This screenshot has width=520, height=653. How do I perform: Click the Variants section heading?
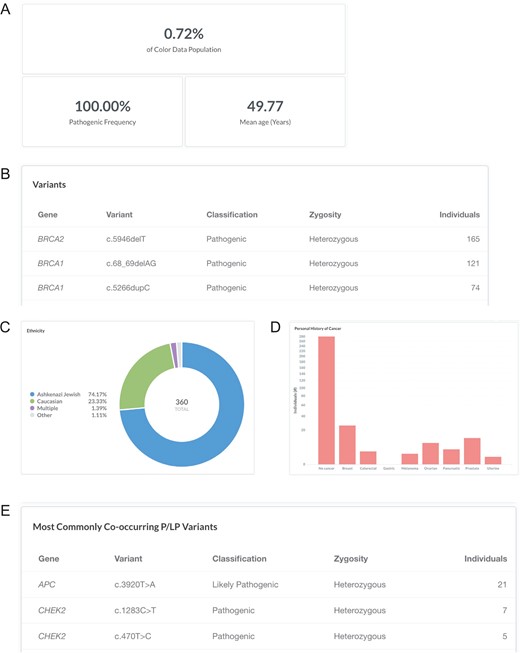[x=49, y=184]
